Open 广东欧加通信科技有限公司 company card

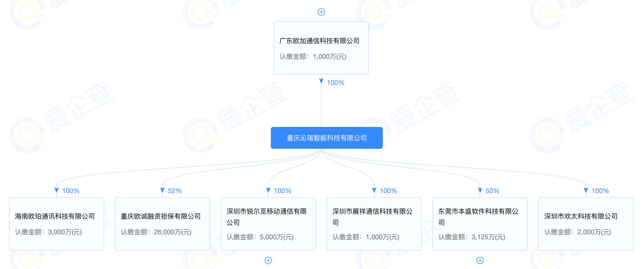pos(321,48)
